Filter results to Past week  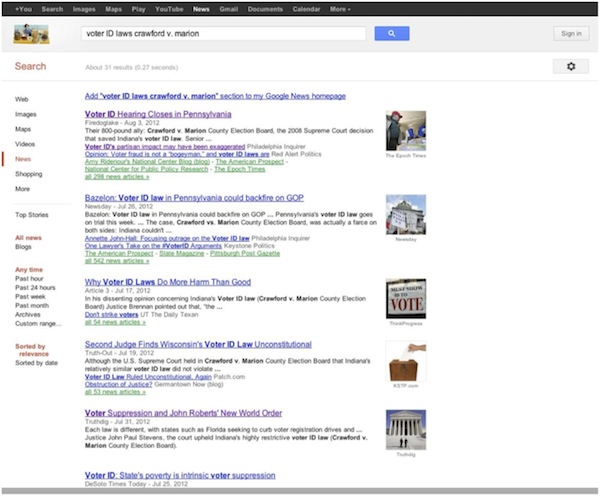click(x=30, y=297)
